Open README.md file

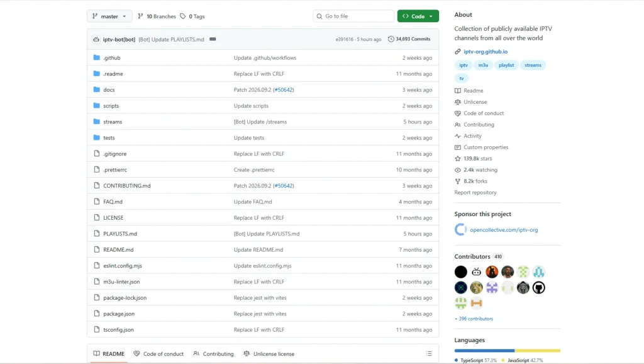(118, 249)
